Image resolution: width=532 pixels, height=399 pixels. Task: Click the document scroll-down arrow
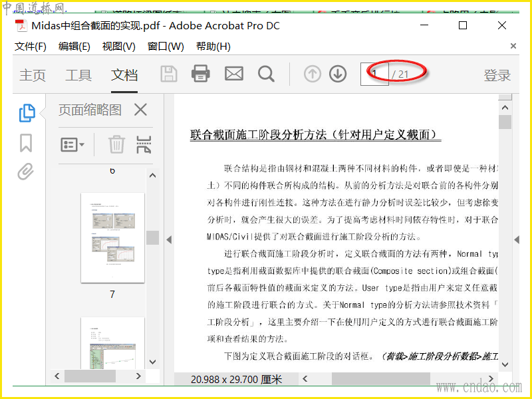(505, 364)
